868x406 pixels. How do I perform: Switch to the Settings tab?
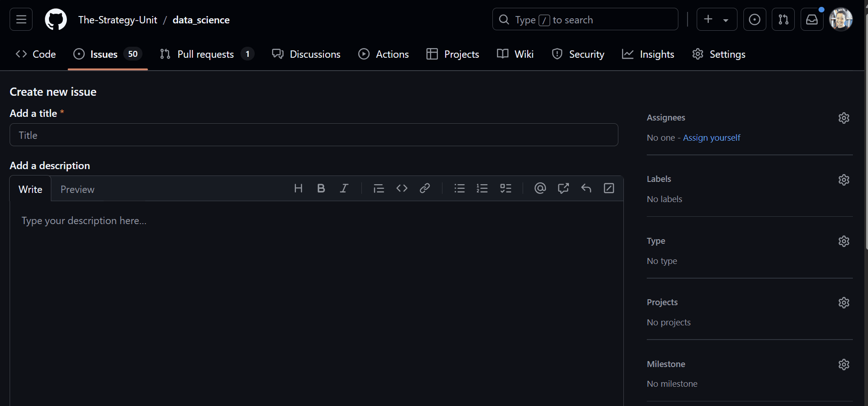[719, 54]
